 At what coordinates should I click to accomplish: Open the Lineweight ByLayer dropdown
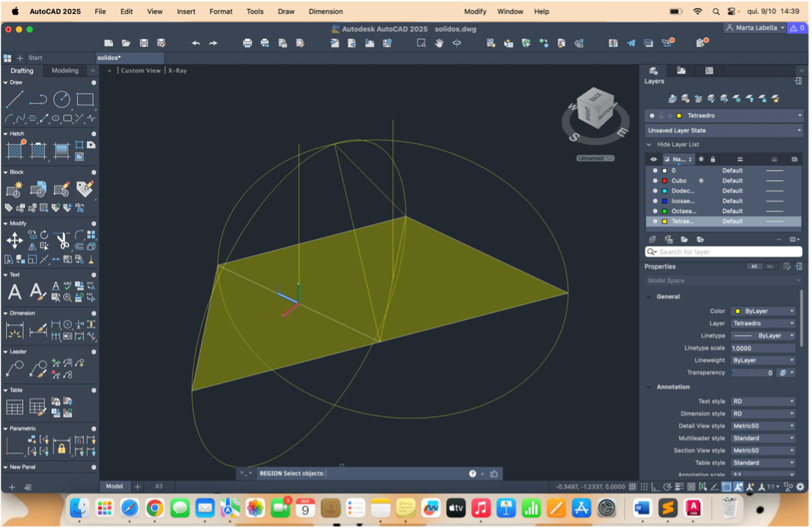point(763,361)
